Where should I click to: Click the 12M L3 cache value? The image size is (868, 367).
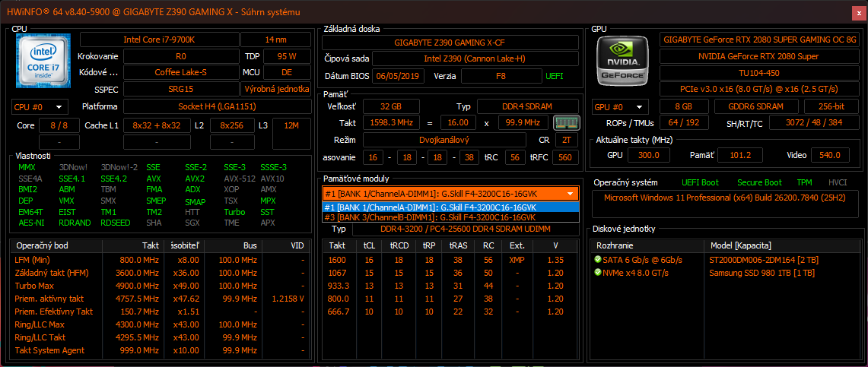point(291,125)
